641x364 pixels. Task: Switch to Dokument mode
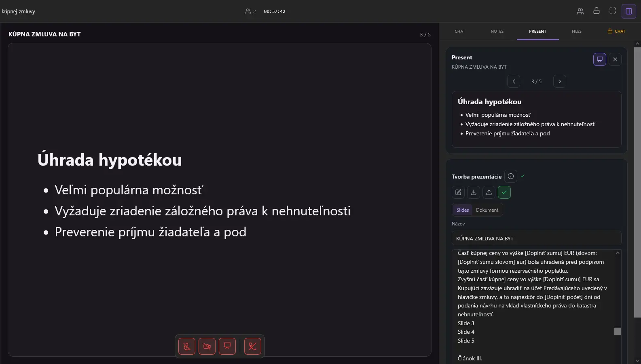pos(487,210)
